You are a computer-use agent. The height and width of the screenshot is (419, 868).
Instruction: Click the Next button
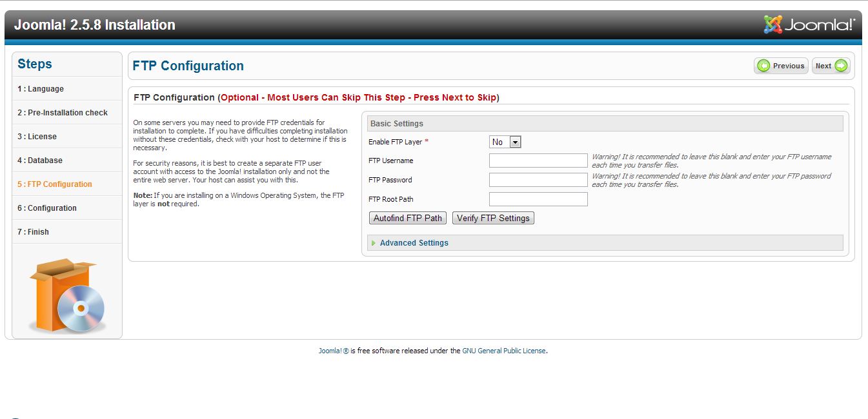pos(831,66)
